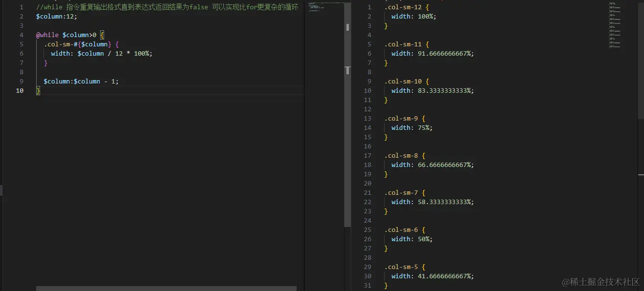The image size is (644, 291).
Task: Click the "@while" keyword on left line 4
Action: pos(47,35)
